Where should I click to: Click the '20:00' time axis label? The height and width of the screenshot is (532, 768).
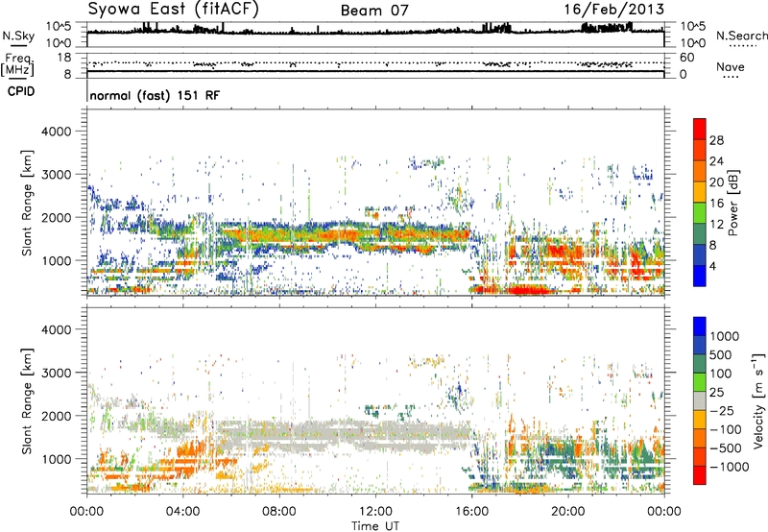pyautogui.click(x=567, y=512)
